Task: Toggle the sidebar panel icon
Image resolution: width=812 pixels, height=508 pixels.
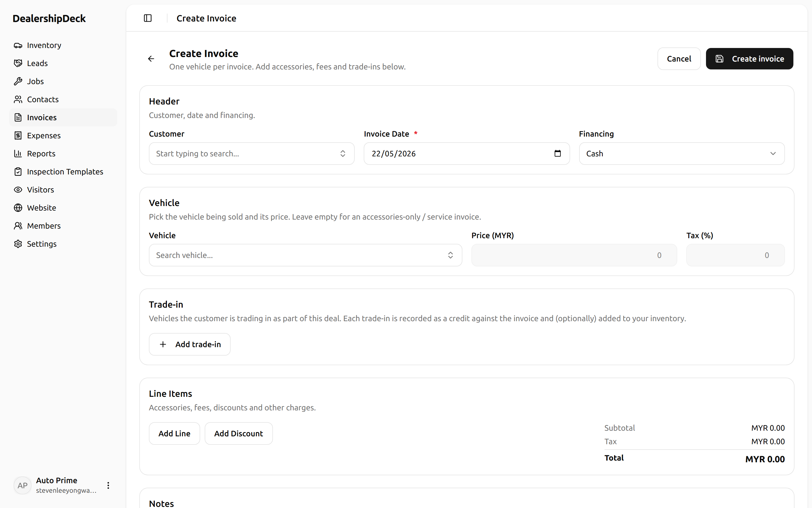Action: tap(148, 18)
